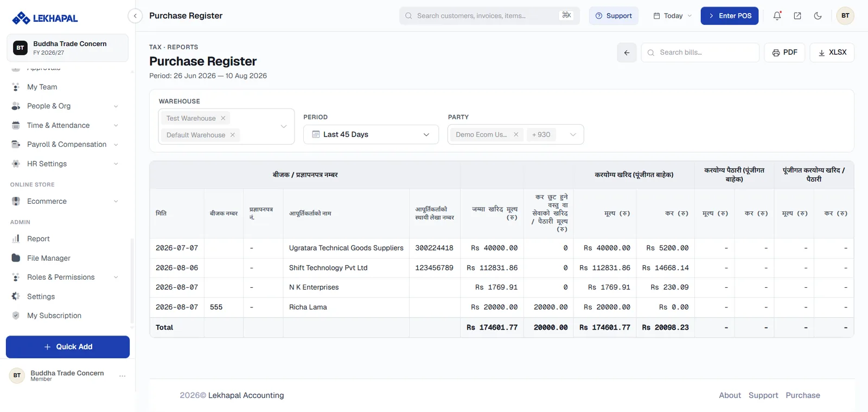Expand the HR Settings menu

pyautogui.click(x=116, y=164)
